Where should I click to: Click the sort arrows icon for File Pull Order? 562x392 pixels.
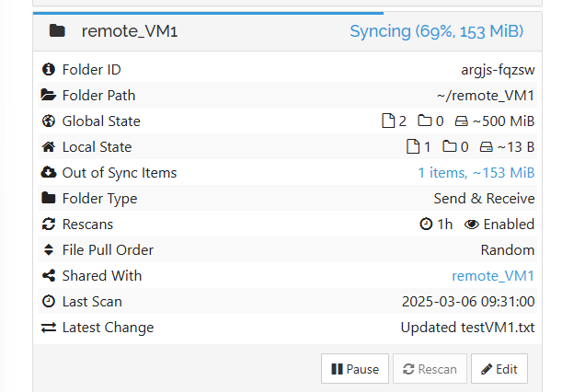(x=49, y=249)
